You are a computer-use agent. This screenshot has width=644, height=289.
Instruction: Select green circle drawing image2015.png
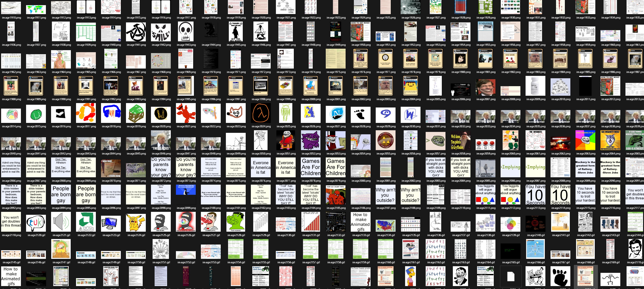[x=36, y=114]
